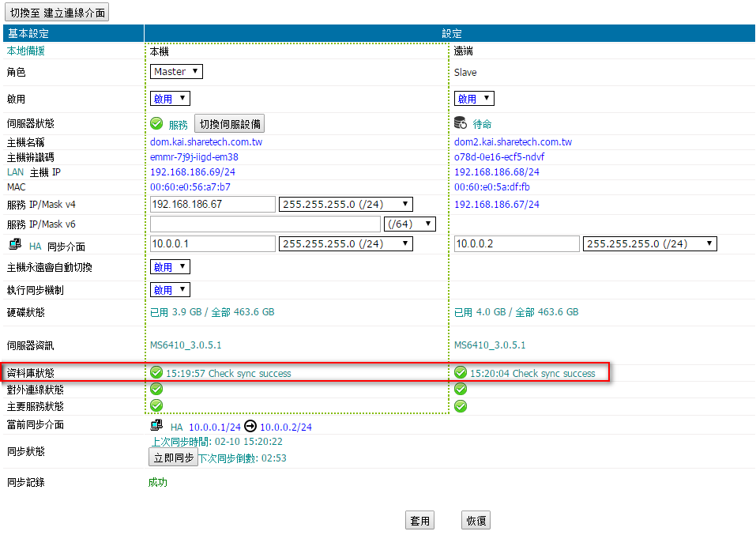Click the remote HA IP field 10.0.0.2
756x535 pixels.
516,243
